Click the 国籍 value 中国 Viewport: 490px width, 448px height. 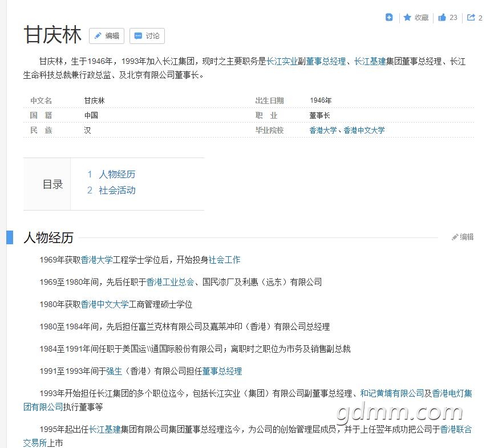pyautogui.click(x=91, y=115)
